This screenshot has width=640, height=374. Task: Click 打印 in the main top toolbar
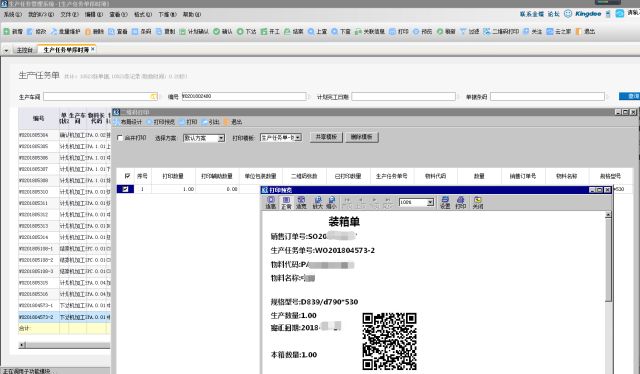pyautogui.click(x=399, y=31)
